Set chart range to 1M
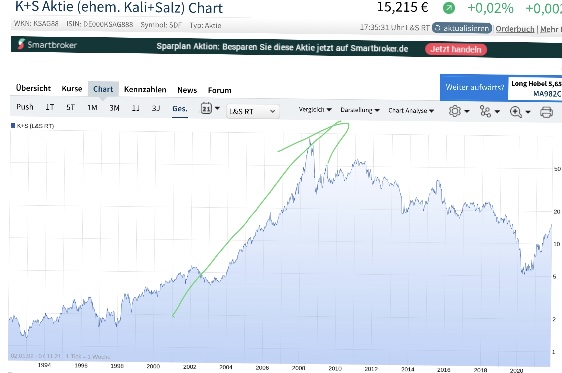 [92, 107]
